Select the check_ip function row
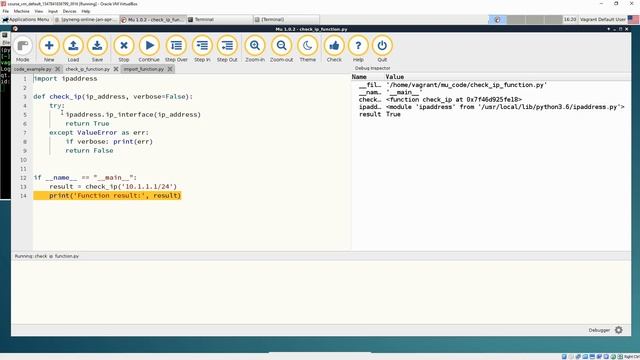Viewport: 640px width, 360px height. click(x=491, y=100)
